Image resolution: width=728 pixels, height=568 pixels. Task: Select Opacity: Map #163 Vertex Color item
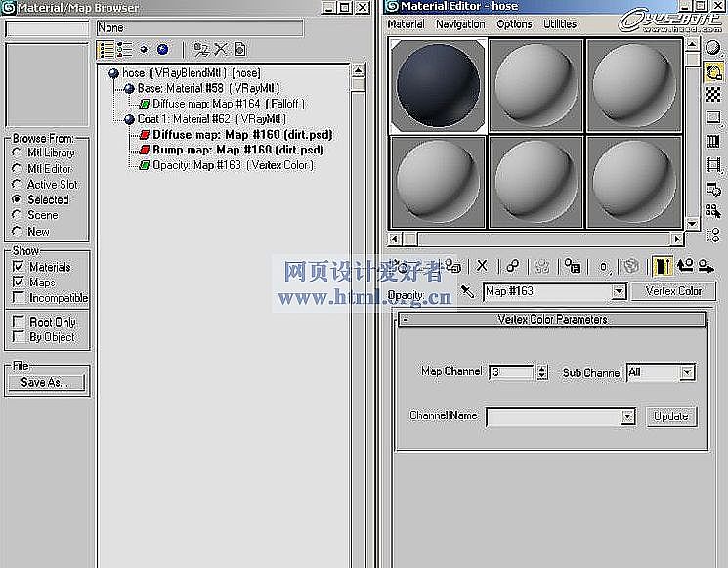pos(227,165)
